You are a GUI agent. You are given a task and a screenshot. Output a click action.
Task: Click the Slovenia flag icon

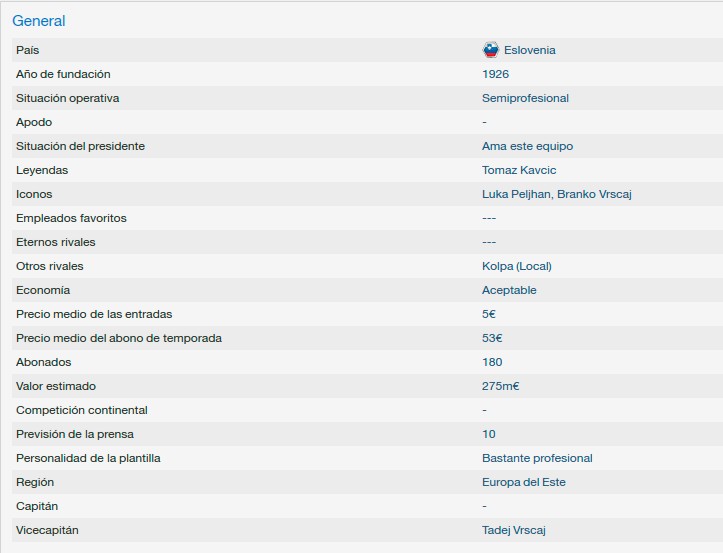[x=491, y=50]
